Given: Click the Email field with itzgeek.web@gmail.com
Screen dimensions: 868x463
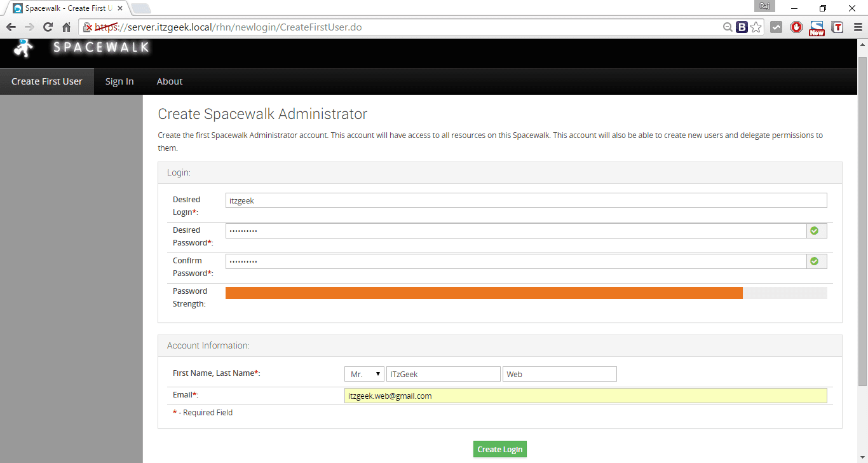Looking at the screenshot, I should (586, 396).
